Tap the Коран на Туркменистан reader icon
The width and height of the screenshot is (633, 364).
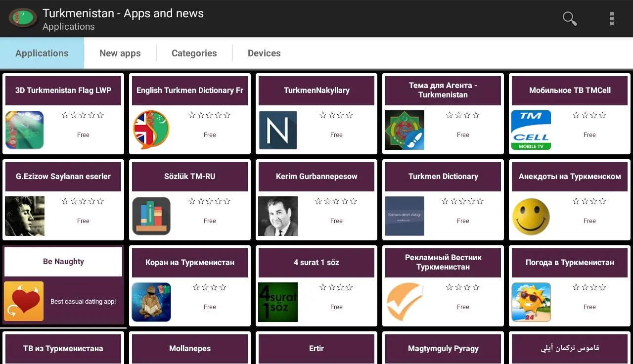tap(151, 302)
